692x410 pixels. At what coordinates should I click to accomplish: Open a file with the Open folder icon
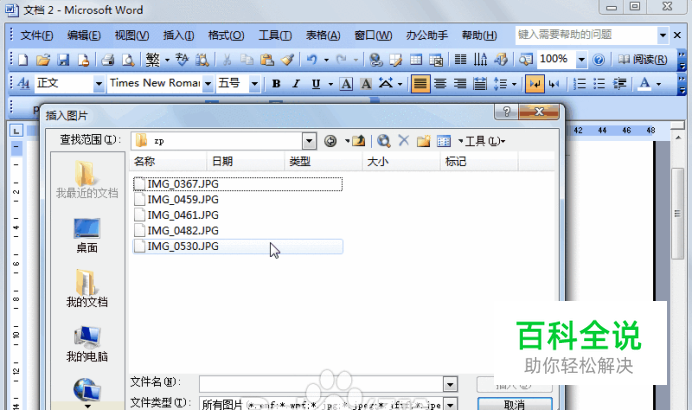(x=43, y=60)
